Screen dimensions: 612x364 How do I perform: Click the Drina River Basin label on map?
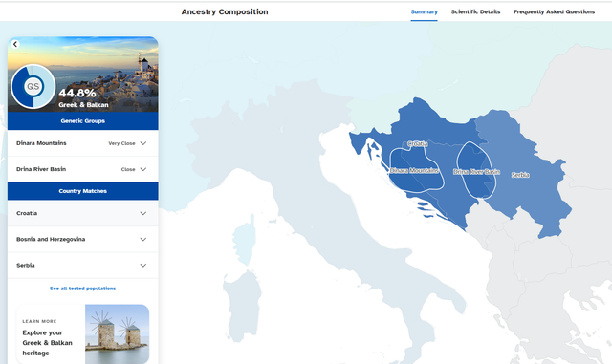click(476, 172)
